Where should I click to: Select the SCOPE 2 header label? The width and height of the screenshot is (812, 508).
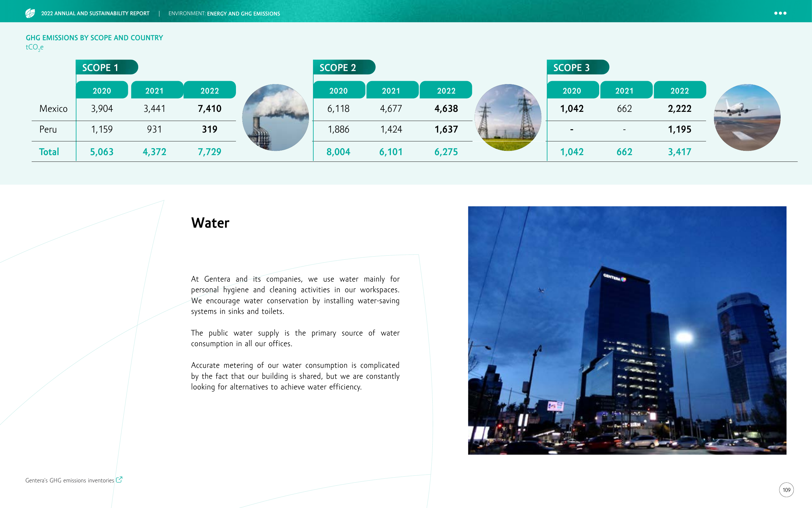[x=344, y=67]
